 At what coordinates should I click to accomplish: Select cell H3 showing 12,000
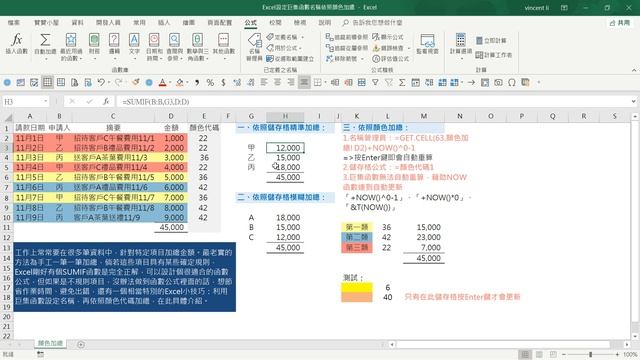point(285,148)
